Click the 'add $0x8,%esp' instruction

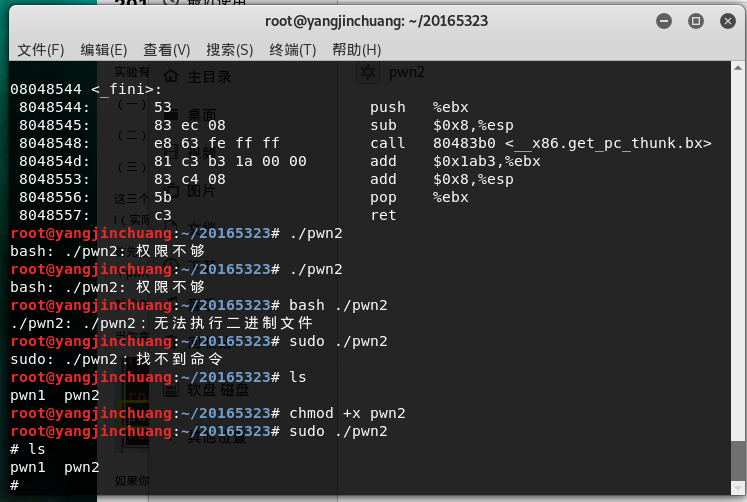[x=442, y=180]
